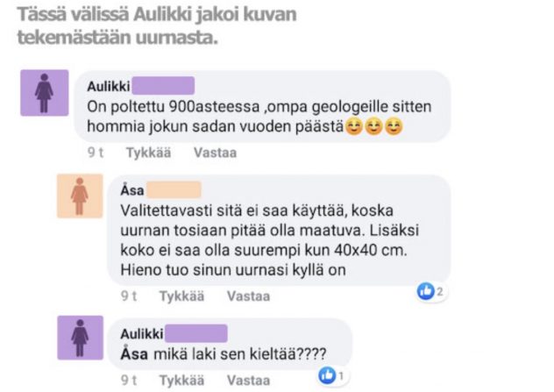This screenshot has width=554, height=392.
Task: Open Åsa's profile name link
Action: click(132, 190)
